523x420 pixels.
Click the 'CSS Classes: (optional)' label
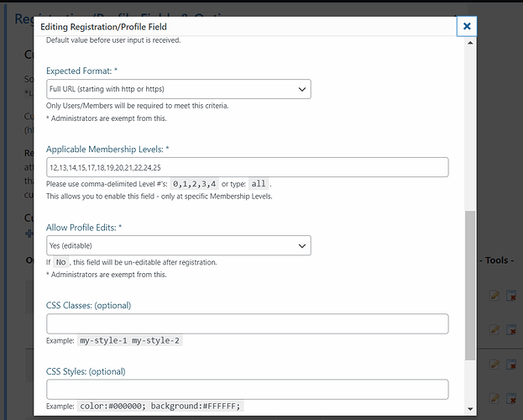[88, 306]
